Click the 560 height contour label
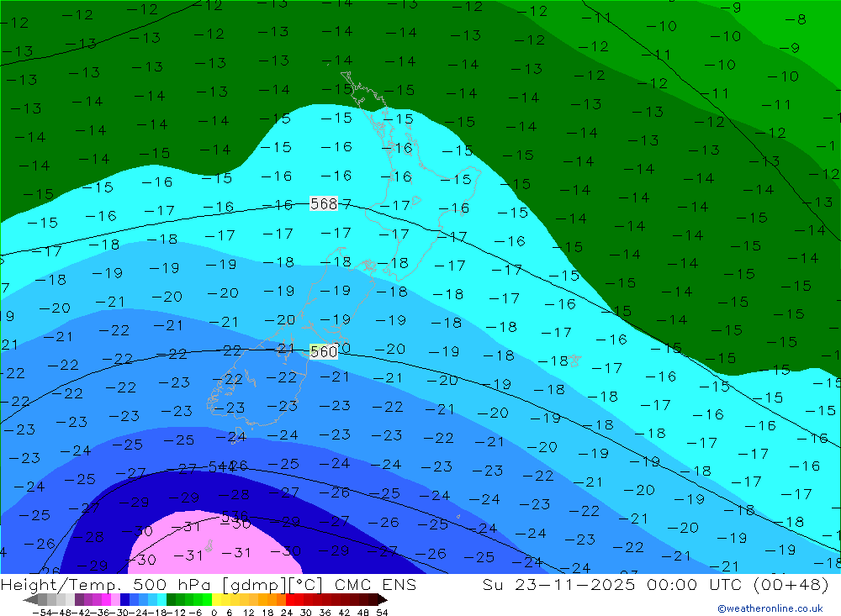Viewport: 841px width, 616px height. pyautogui.click(x=324, y=351)
